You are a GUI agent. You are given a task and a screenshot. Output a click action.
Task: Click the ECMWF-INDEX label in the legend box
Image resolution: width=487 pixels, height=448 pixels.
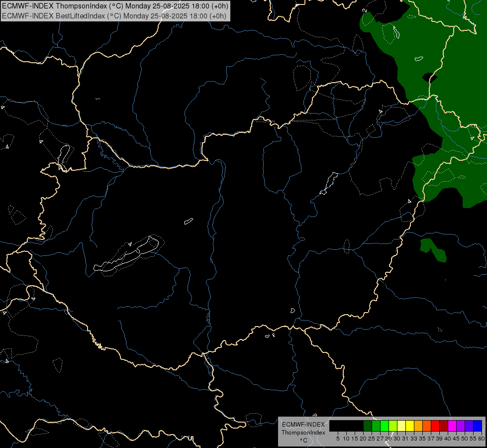point(303,425)
